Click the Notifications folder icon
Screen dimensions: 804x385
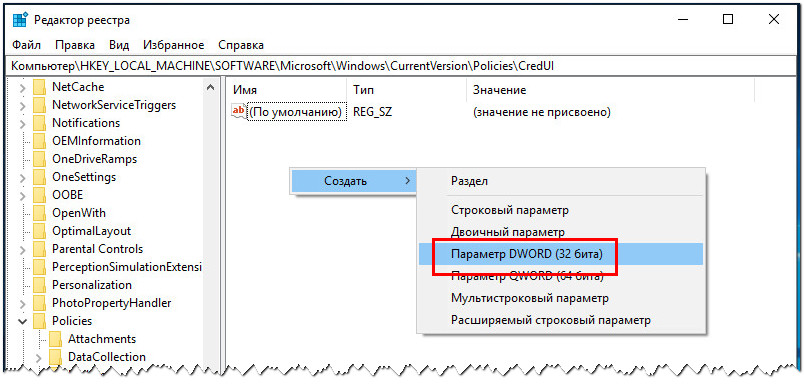39,124
